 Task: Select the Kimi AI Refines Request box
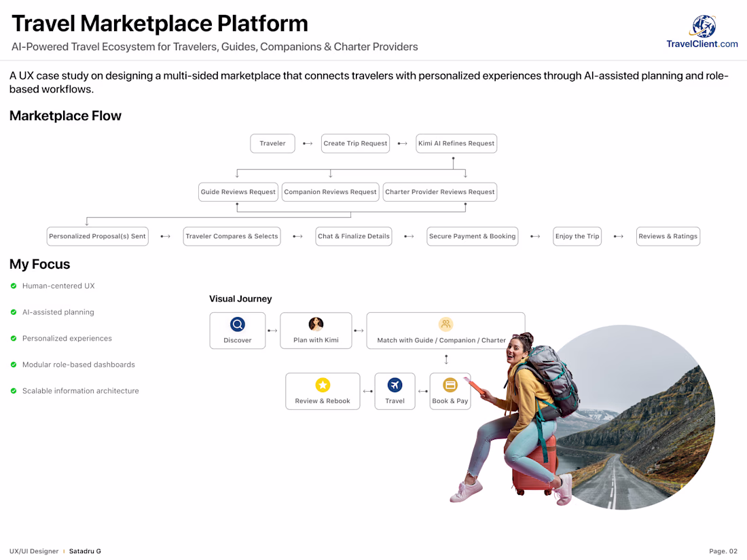[456, 143]
